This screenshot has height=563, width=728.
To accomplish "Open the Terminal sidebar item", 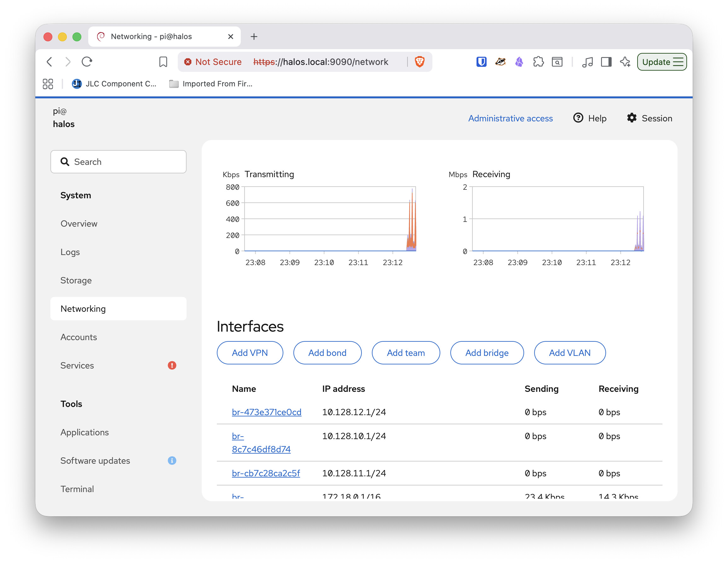I will pyautogui.click(x=77, y=489).
